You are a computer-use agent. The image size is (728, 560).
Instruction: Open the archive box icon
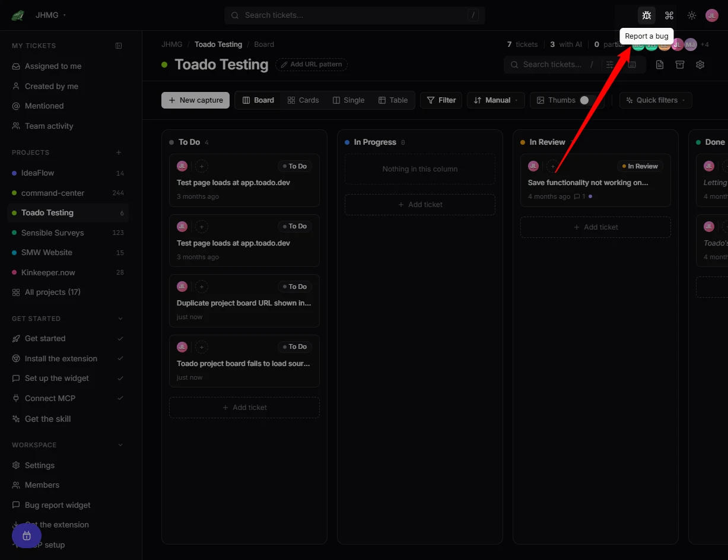(x=680, y=65)
